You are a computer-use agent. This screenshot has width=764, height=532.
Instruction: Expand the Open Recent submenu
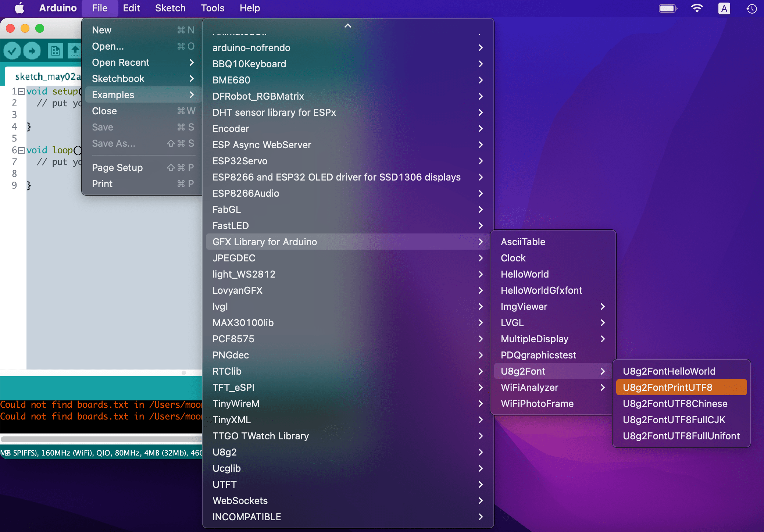pyautogui.click(x=121, y=62)
